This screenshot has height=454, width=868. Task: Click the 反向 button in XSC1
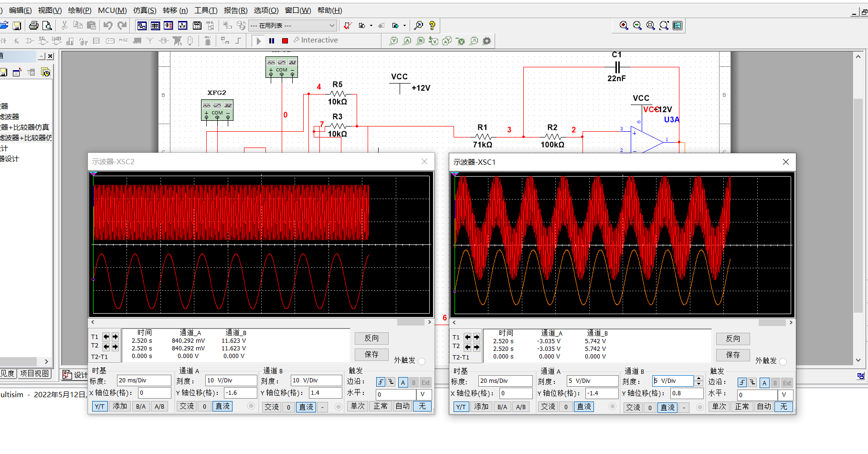pyautogui.click(x=733, y=338)
